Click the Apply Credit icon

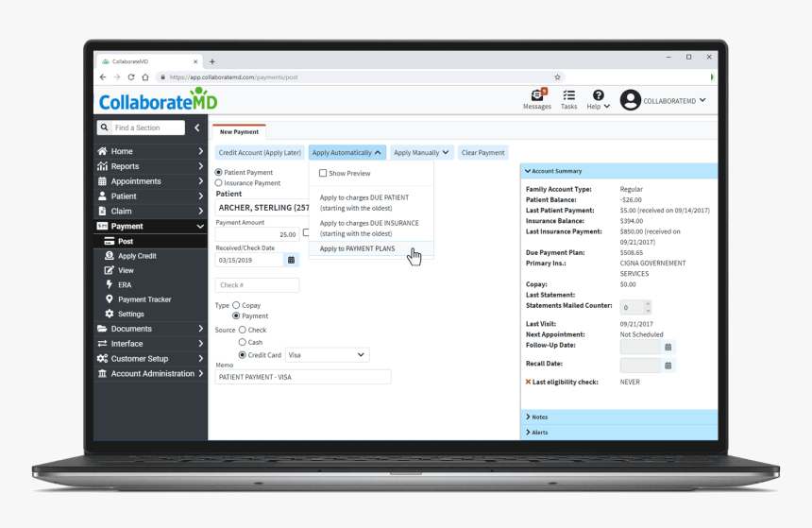110,255
